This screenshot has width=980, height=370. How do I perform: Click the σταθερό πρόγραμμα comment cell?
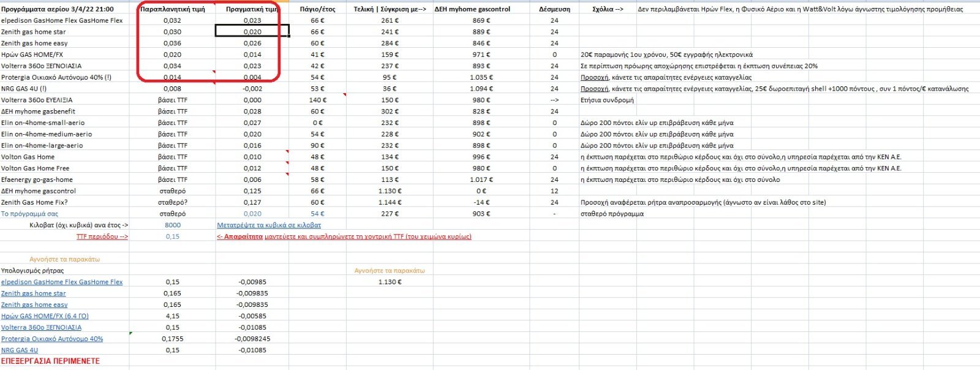612,214
